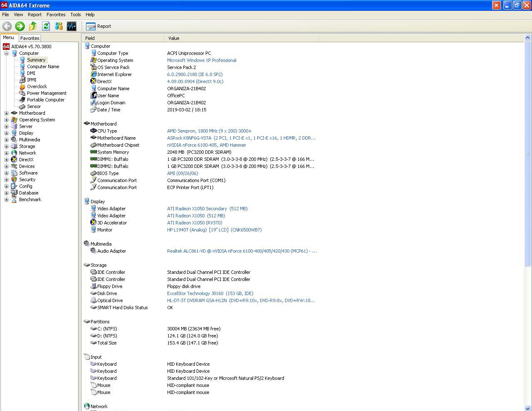Open the View menu
532x411 pixels.
pos(18,15)
